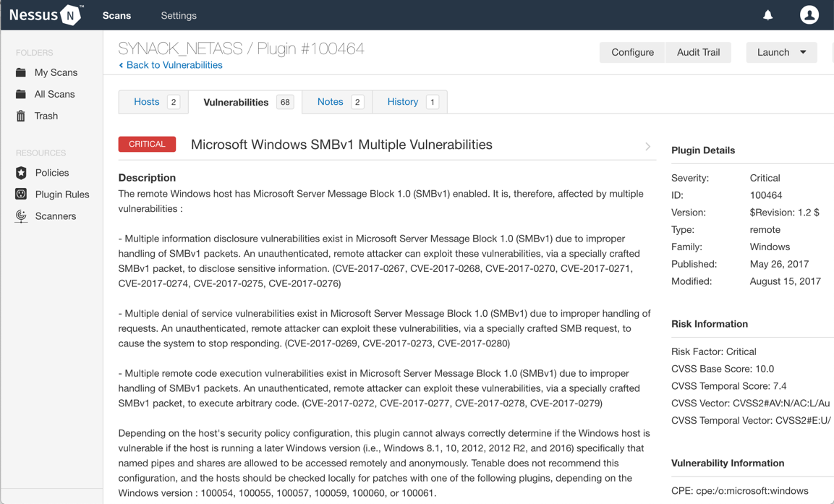Viewport: 834px width, 504px height.
Task: Click the Nessus logo icon
Action: [x=71, y=15]
